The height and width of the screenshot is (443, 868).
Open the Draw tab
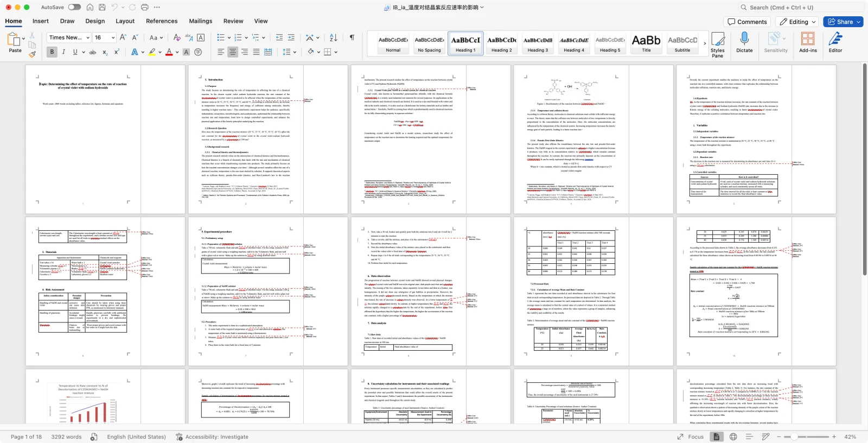pos(67,21)
